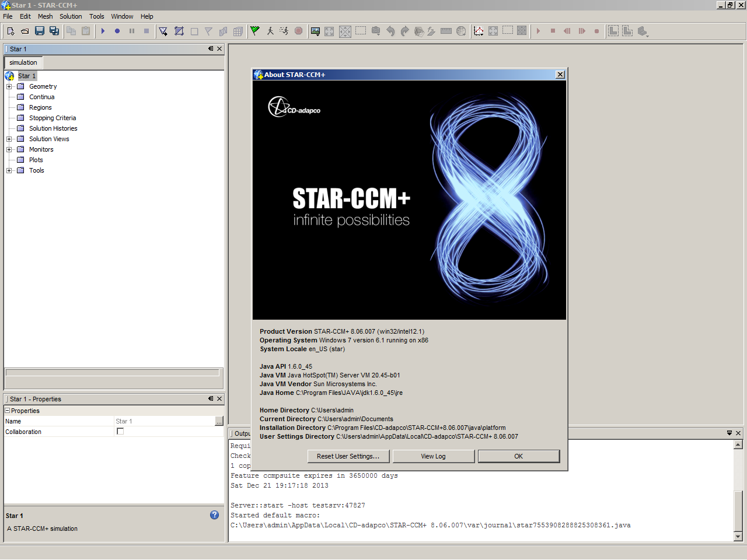Screen dimensions: 747x560
Task: Select the Continua tree item
Action: tap(41, 97)
